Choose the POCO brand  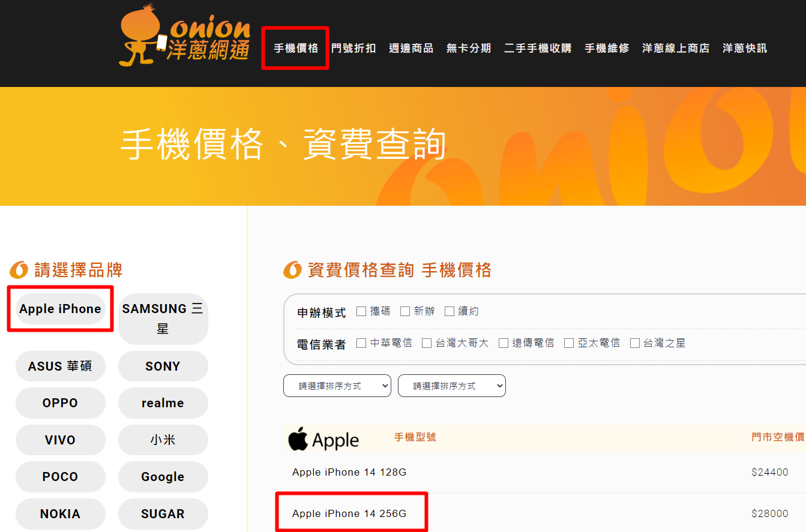[60, 477]
